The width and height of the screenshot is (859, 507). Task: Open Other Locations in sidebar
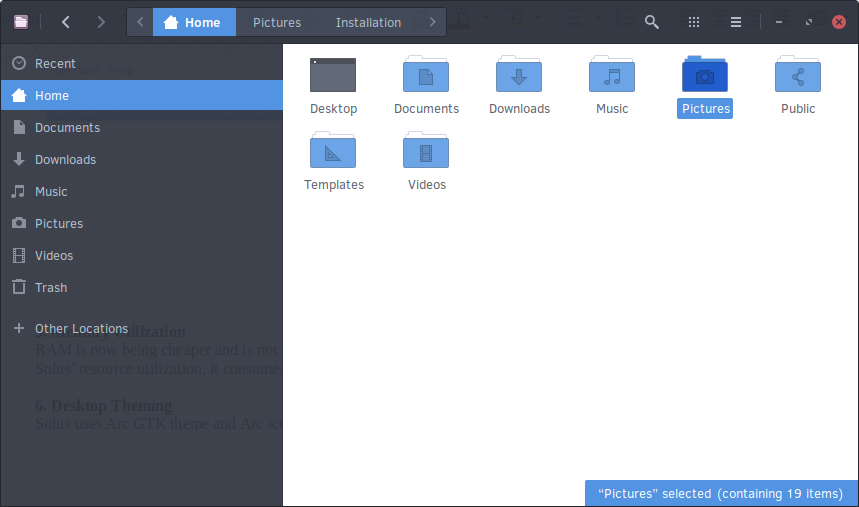point(141,329)
